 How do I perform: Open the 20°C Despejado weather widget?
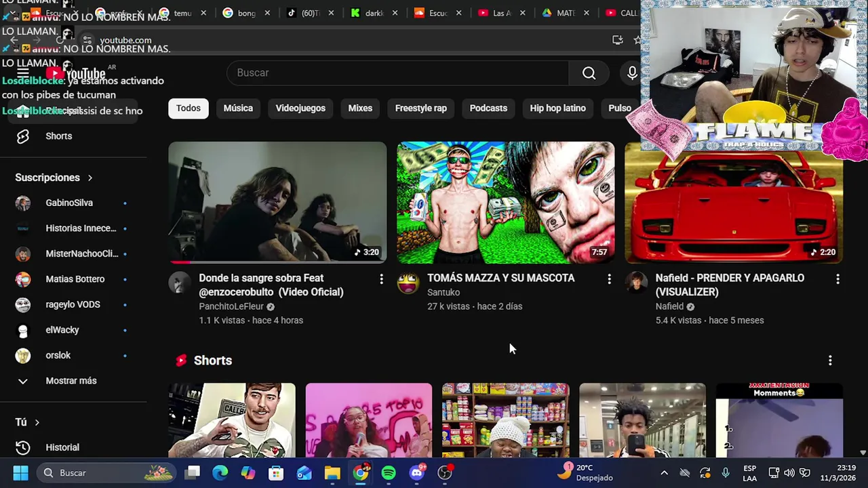pos(585,473)
